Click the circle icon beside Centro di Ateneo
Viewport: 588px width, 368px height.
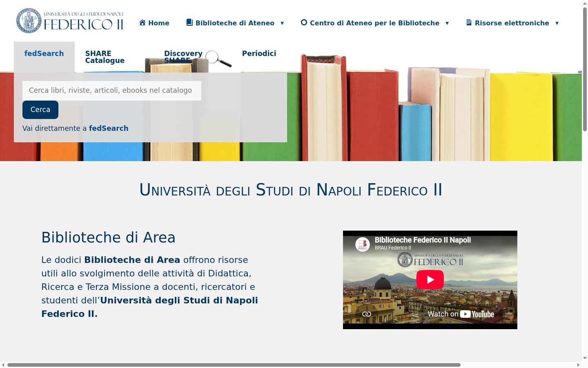[x=304, y=22]
